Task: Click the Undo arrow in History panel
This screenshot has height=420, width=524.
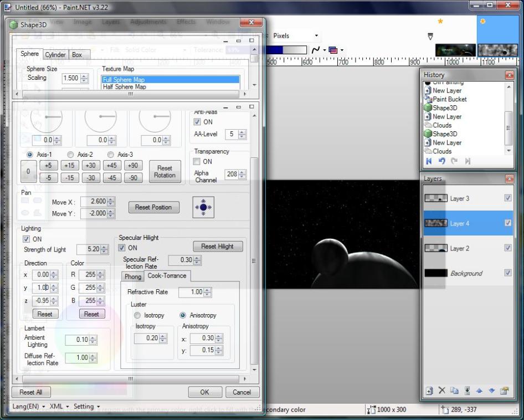Action: click(x=442, y=161)
